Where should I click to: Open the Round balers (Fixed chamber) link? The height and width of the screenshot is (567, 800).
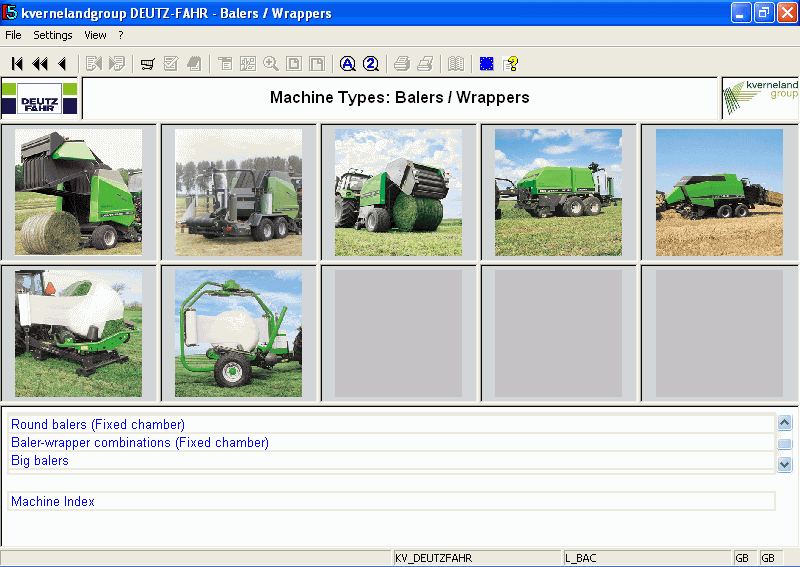pos(98,425)
